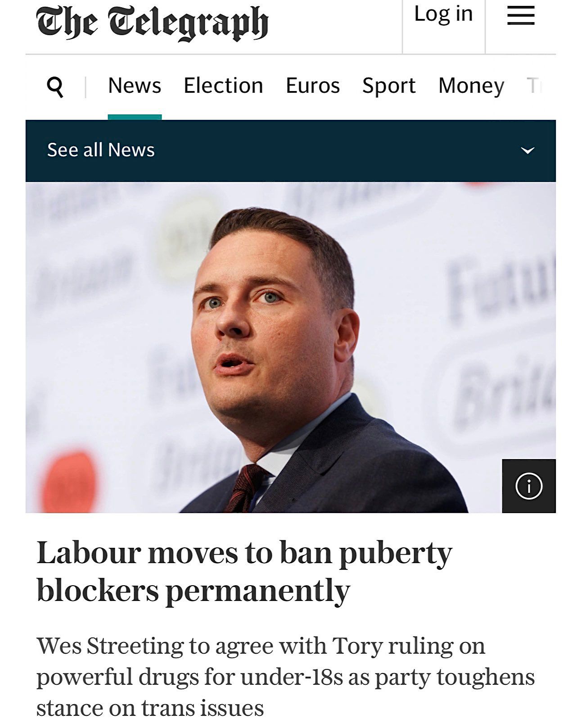Click the red blurred circle in the photo

point(70,480)
